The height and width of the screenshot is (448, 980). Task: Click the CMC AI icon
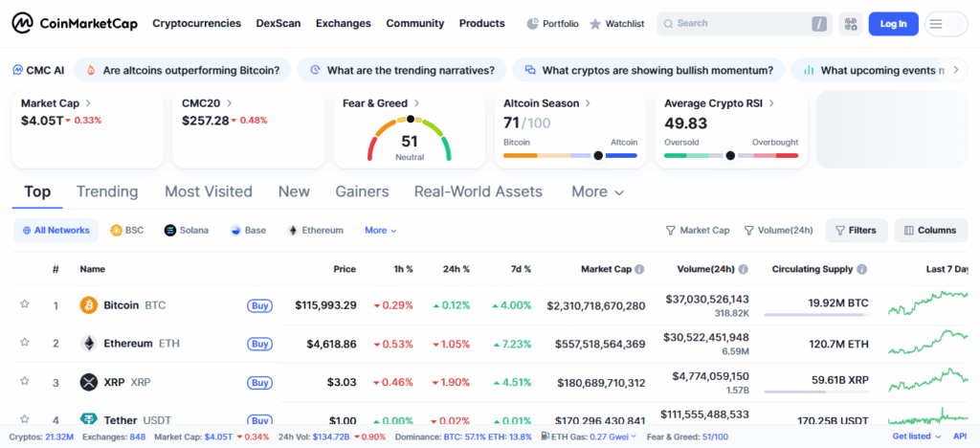pos(18,70)
